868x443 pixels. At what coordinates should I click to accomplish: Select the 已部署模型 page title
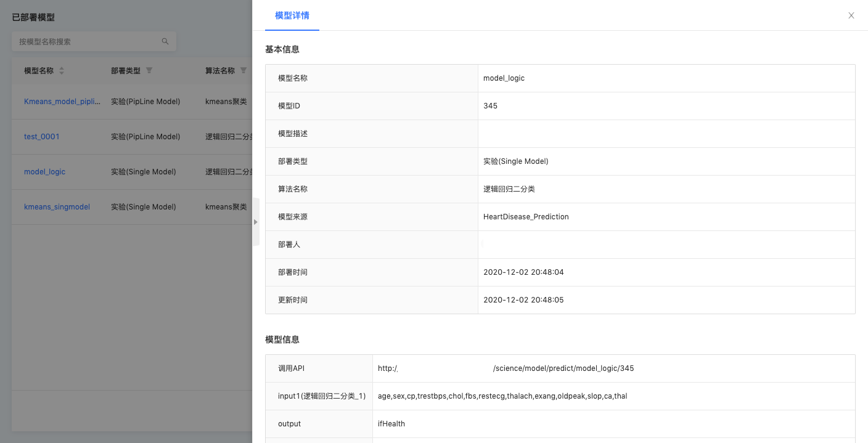point(33,17)
